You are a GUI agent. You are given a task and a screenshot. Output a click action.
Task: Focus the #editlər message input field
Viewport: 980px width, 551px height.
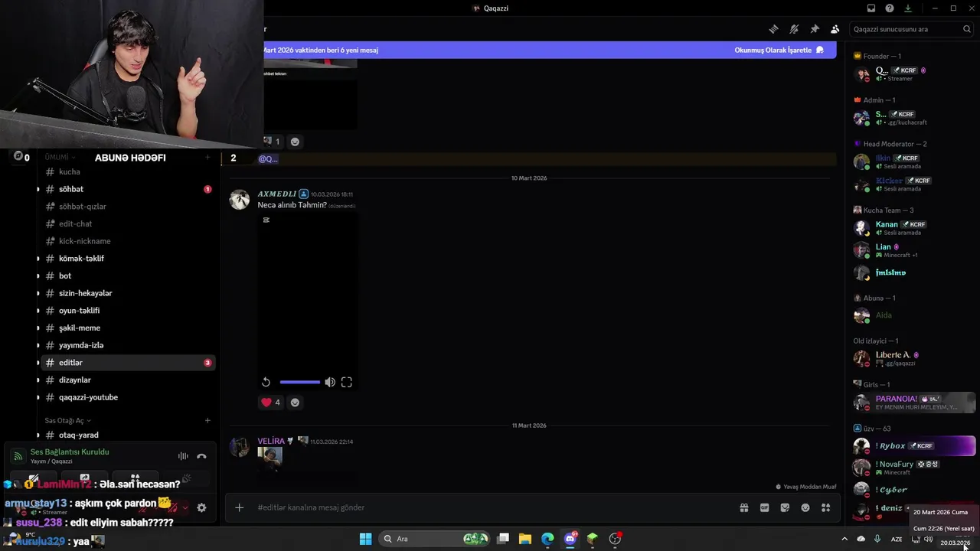pyautogui.click(x=490, y=507)
